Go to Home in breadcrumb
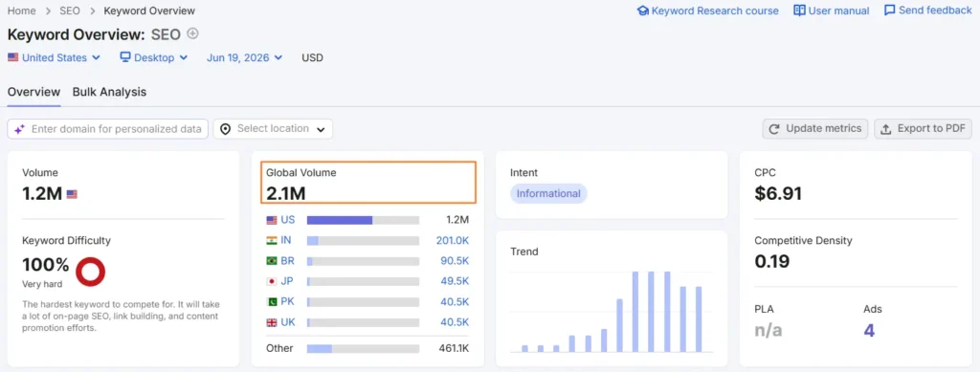This screenshot has width=980, height=372. pos(21,11)
